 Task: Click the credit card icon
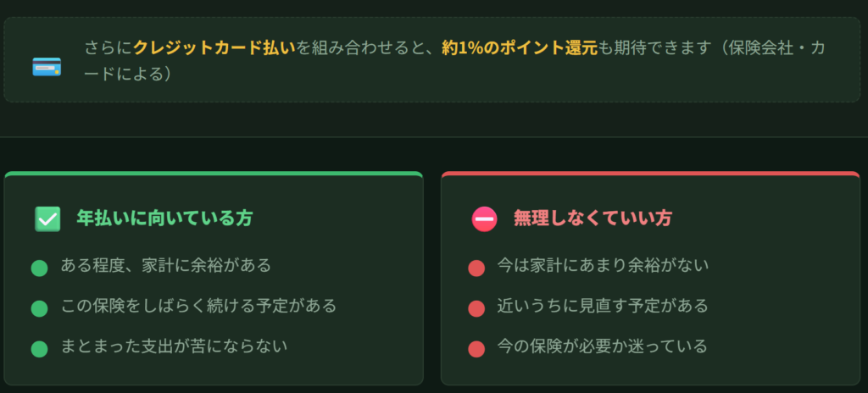pos(47,66)
